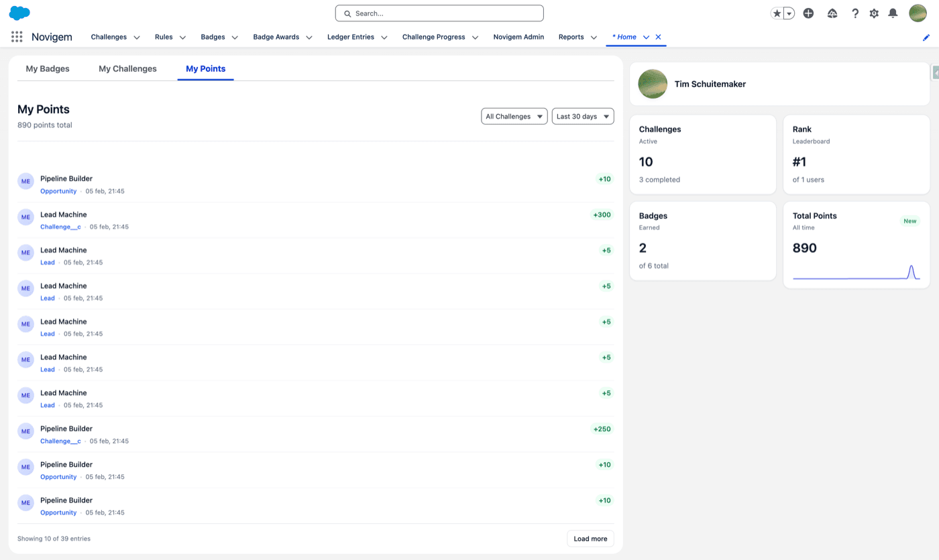Switch to the My Challenges tab
The height and width of the screenshot is (560, 939).
pos(127,68)
